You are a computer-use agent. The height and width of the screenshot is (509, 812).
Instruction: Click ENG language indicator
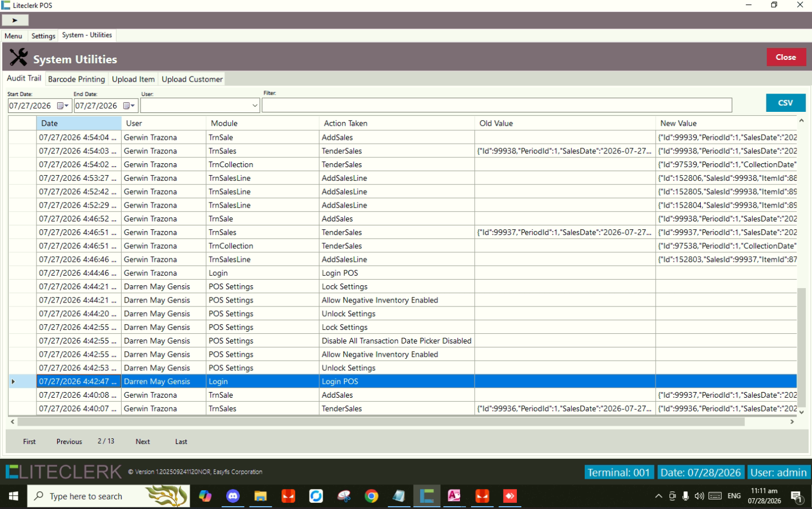(734, 496)
